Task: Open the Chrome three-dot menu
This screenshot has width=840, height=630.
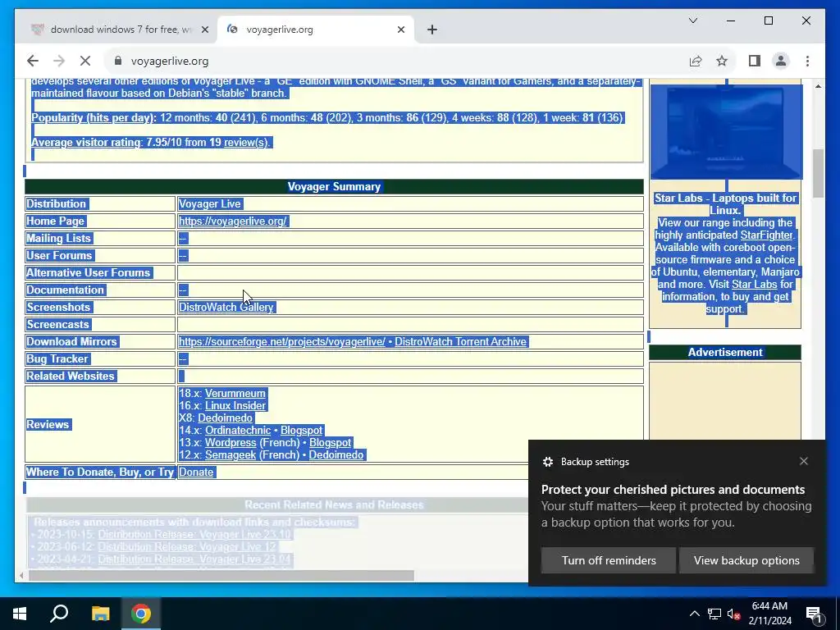Action: 807,61
